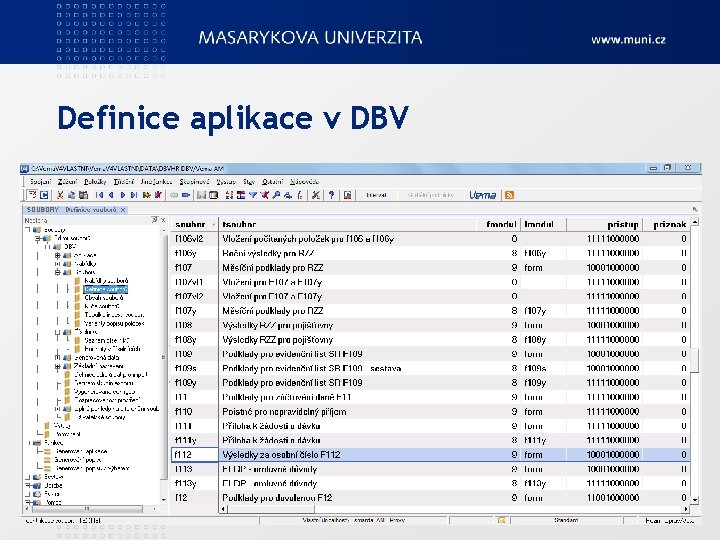Open the Položky menu
Viewport: 720px width, 540px height.
click(x=95, y=182)
